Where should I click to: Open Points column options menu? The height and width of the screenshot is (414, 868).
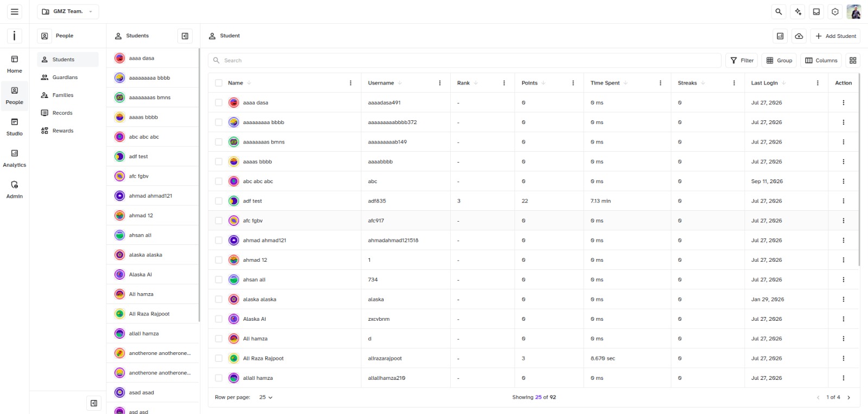[x=573, y=83]
